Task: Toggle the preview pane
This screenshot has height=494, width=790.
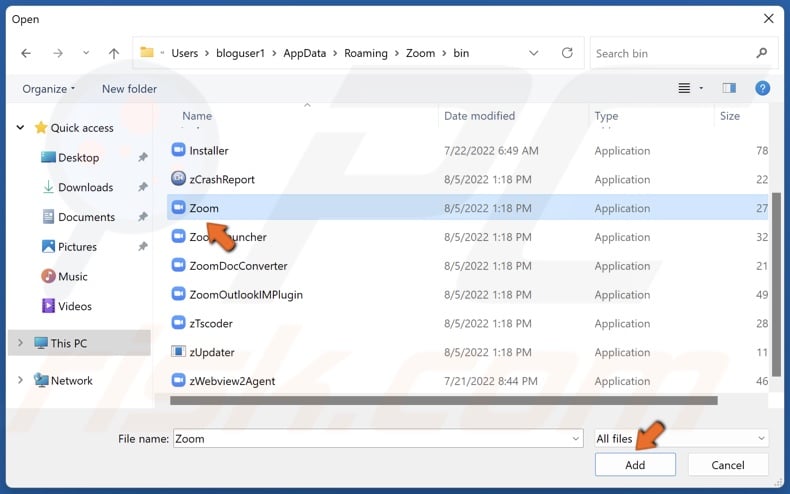Action: click(x=729, y=88)
